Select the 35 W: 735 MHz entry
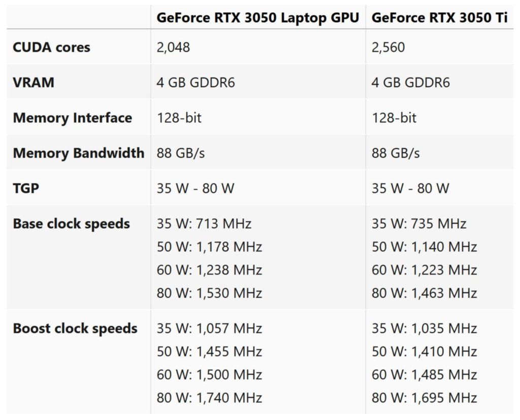The image size is (520, 420). pos(419,224)
